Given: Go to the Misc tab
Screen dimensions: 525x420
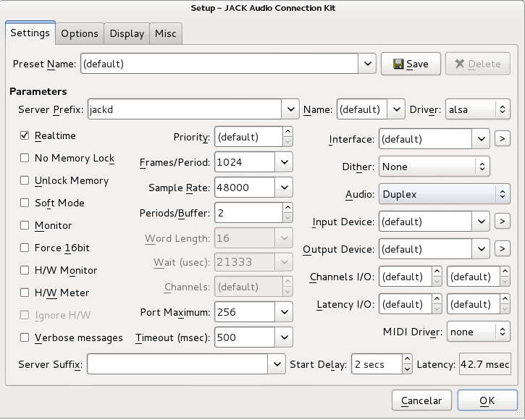Looking at the screenshot, I should [x=166, y=33].
